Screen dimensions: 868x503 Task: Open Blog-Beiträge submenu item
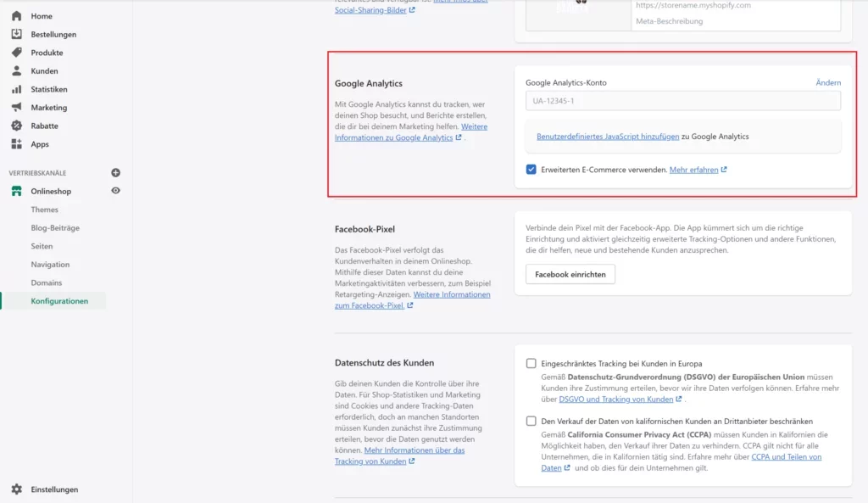coord(55,227)
